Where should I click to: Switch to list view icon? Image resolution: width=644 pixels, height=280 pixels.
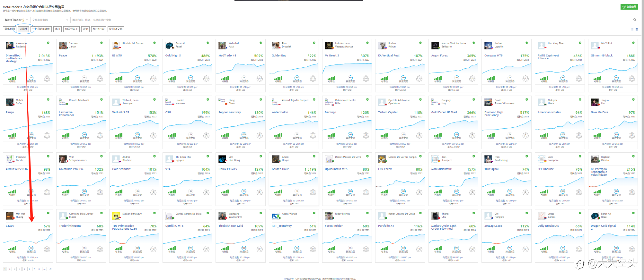(x=632, y=29)
